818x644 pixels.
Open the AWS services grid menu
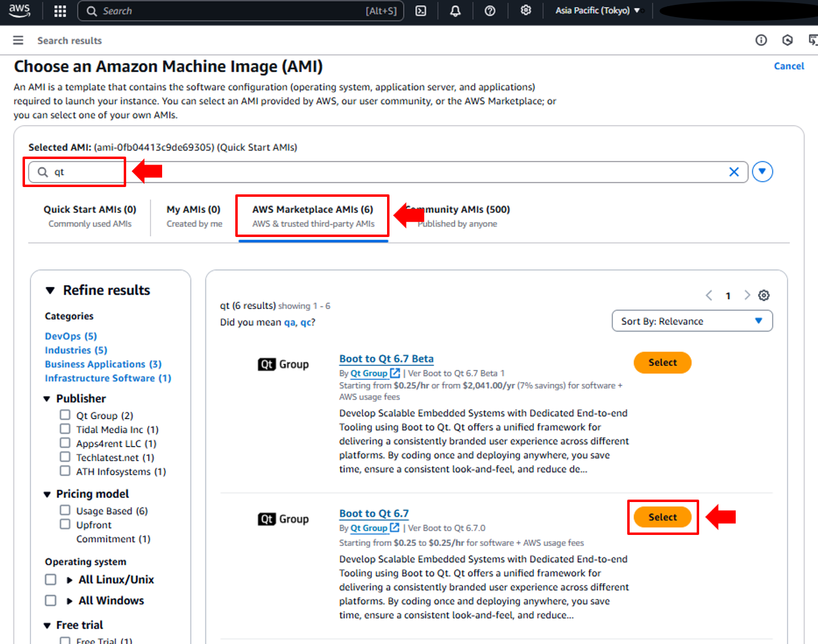[60, 11]
